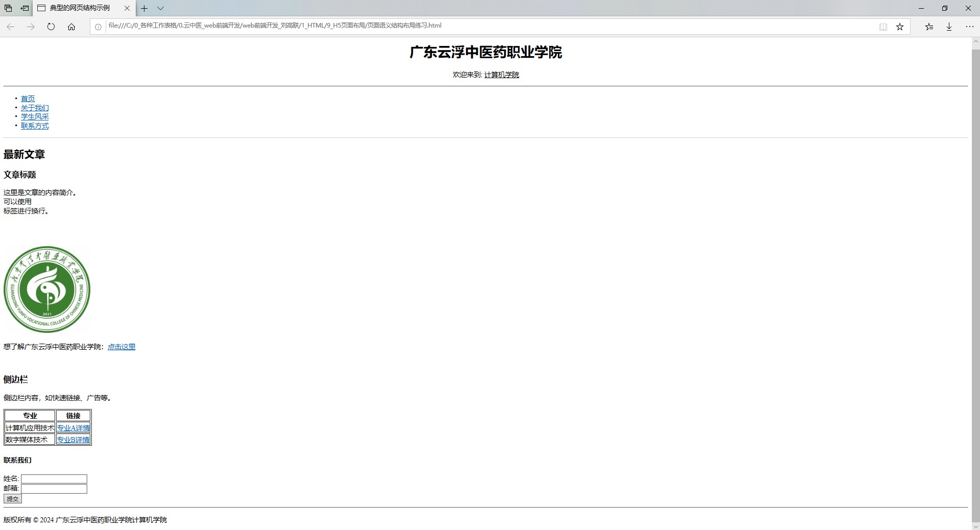Click the 链接 table header
Screen dimensions: 980x530
tap(73, 416)
